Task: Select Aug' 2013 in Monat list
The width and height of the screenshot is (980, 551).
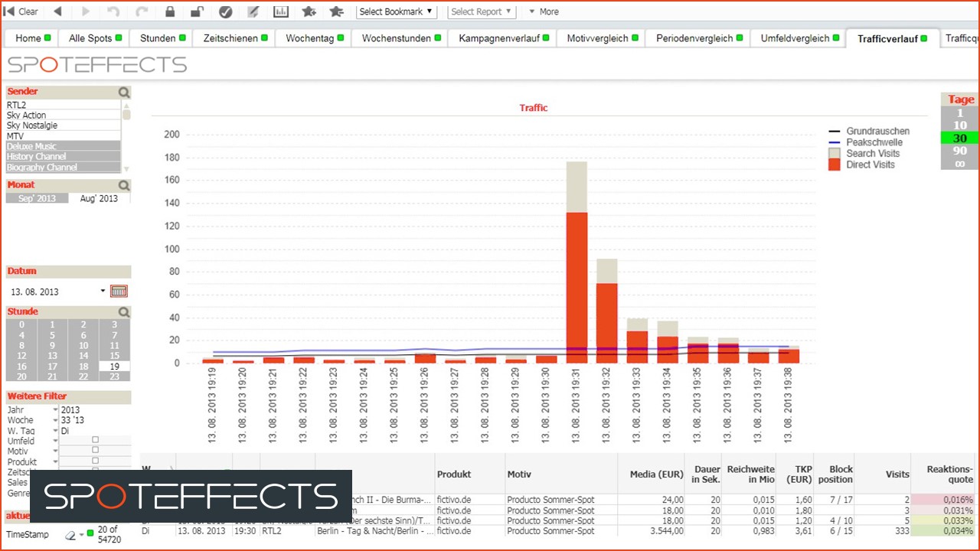Action: click(x=99, y=198)
